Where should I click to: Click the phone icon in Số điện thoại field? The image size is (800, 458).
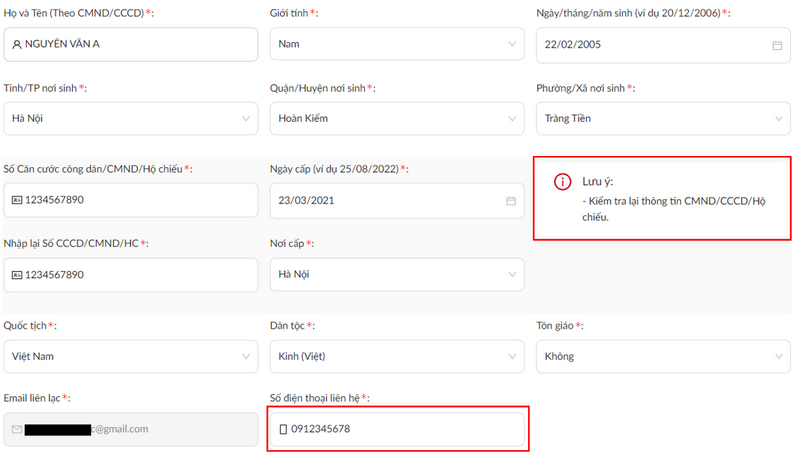[283, 429]
